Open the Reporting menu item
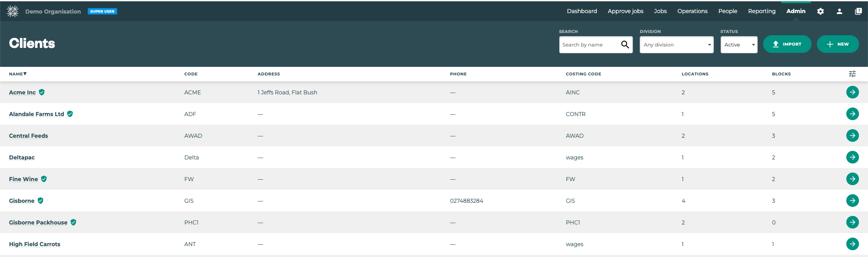868x257 pixels. pos(761,11)
